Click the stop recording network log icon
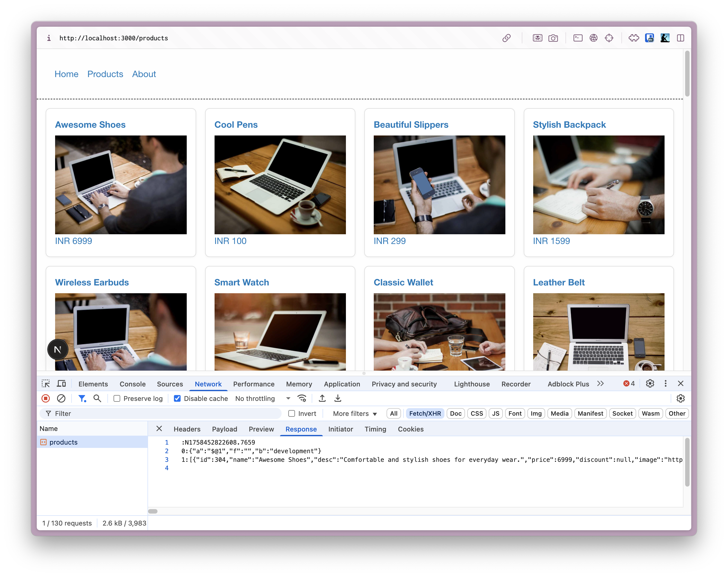The height and width of the screenshot is (577, 728). (x=46, y=398)
